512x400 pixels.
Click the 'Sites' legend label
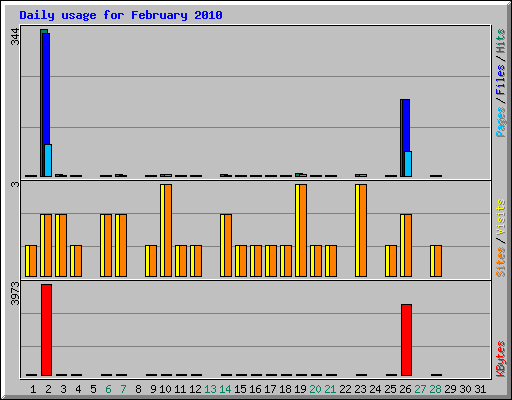500,262
